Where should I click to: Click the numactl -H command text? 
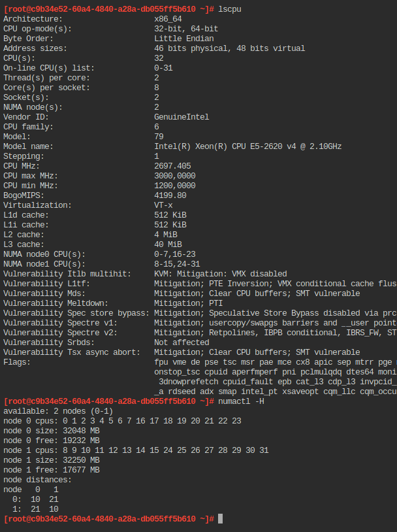point(241,401)
